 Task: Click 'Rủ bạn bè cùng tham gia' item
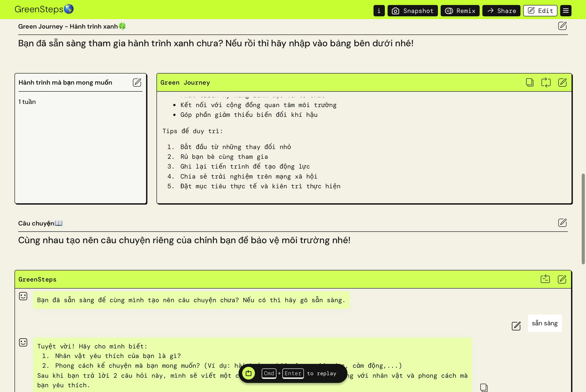[x=224, y=157]
